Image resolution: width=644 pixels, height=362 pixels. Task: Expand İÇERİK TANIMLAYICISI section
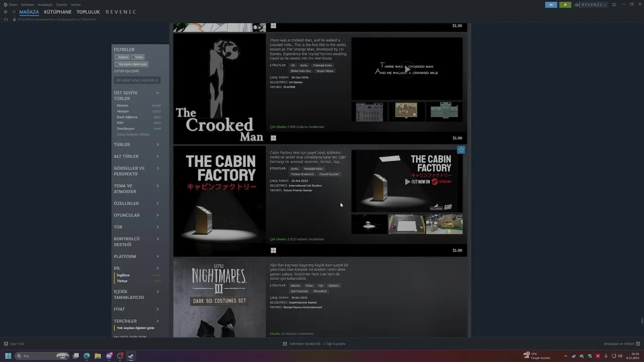click(x=136, y=294)
